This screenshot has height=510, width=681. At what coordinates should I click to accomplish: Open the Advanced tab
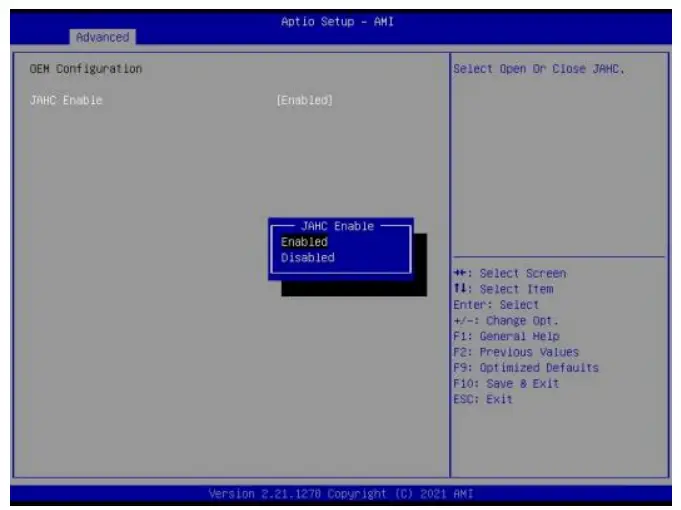point(102,37)
